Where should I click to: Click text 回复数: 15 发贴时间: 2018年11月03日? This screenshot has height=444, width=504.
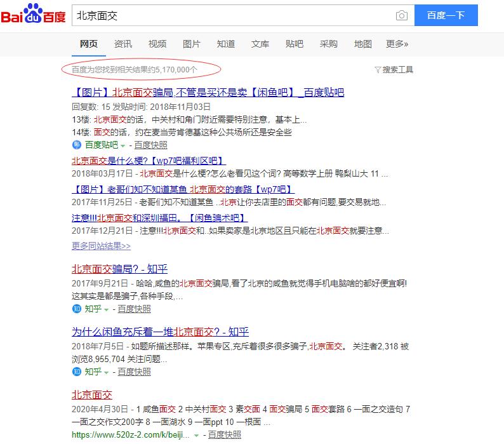click(142, 107)
